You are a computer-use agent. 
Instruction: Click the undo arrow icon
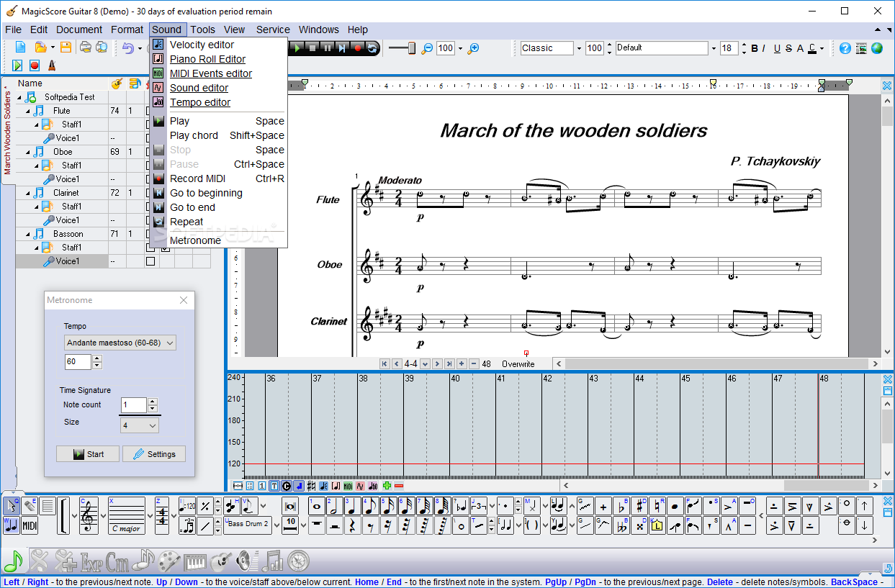coord(127,48)
